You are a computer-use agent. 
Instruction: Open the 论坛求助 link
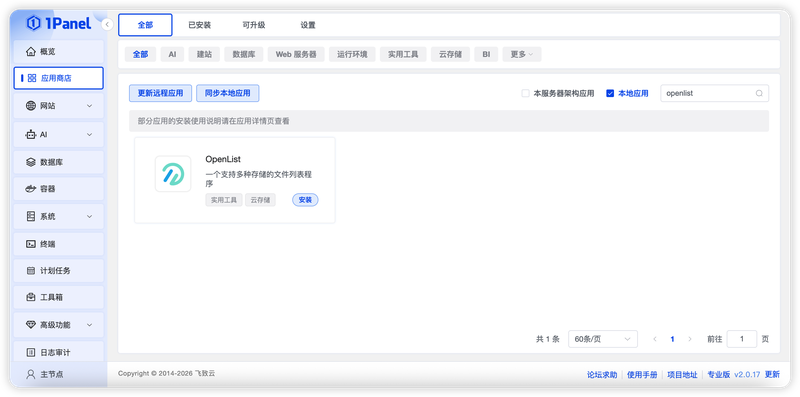602,375
